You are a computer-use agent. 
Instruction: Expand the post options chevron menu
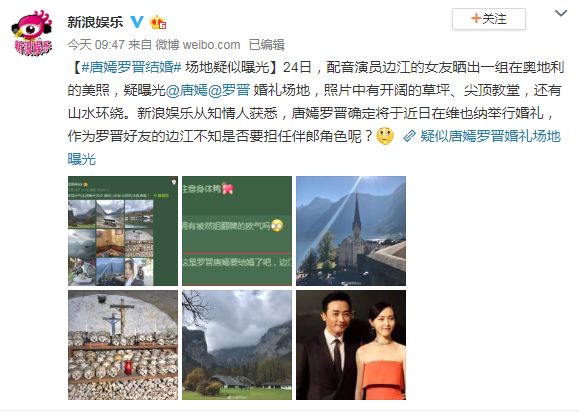tap(561, 14)
